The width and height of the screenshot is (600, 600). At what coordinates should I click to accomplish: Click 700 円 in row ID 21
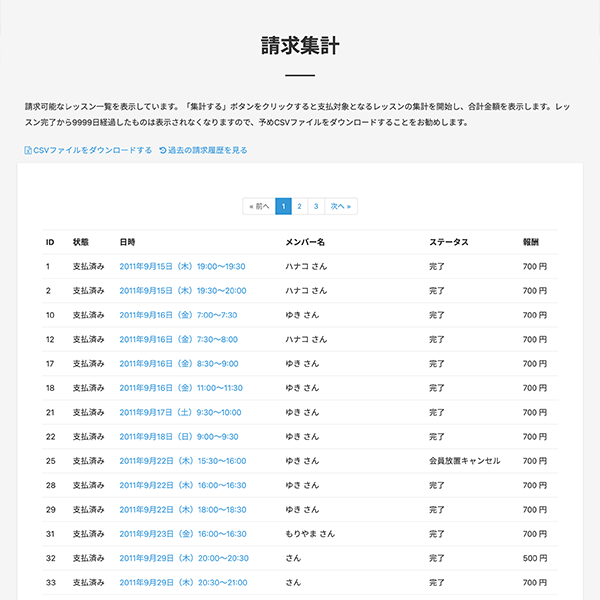click(x=535, y=412)
